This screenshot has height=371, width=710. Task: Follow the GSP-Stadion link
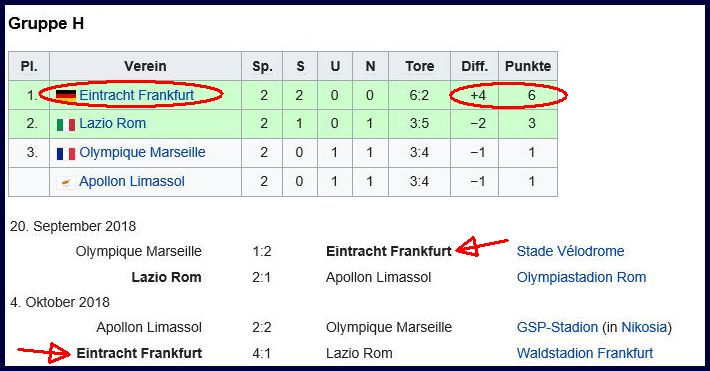coord(557,327)
